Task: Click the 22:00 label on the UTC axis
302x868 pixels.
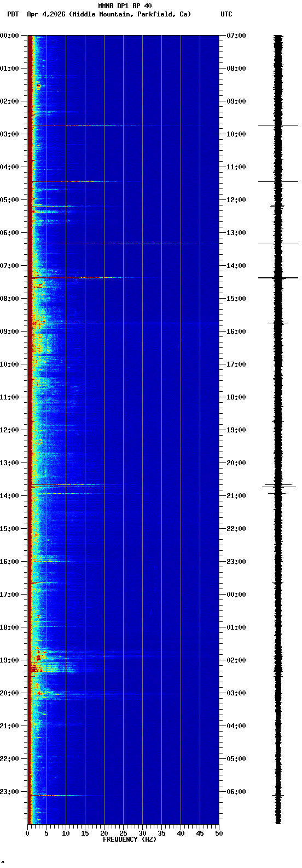Action: coord(236,529)
